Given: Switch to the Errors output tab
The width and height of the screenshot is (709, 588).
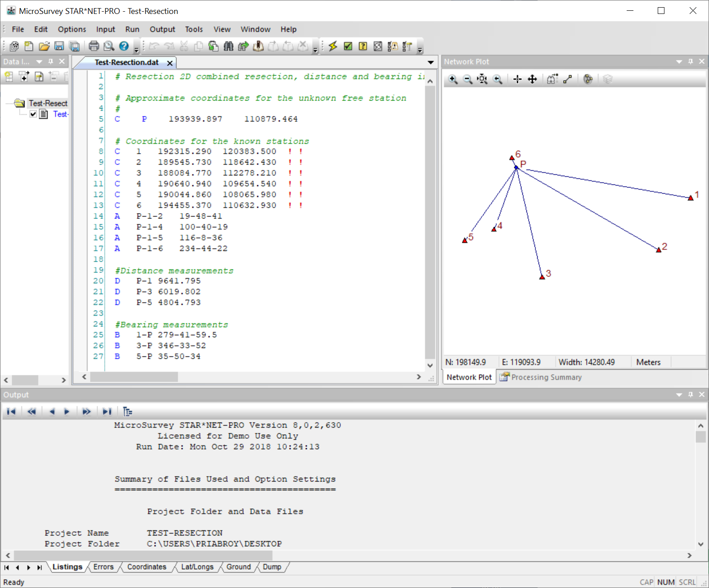Looking at the screenshot, I should coord(103,567).
